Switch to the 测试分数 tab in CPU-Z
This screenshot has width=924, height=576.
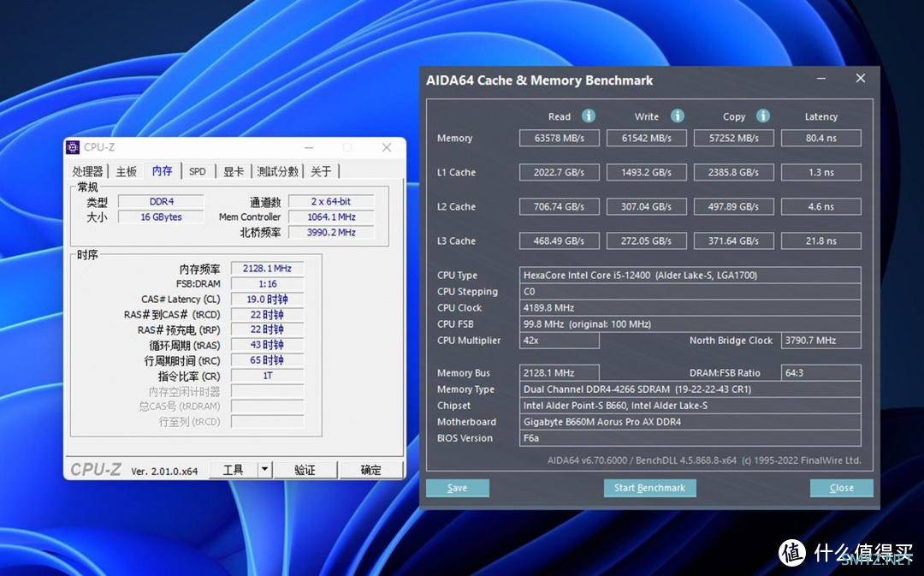(277, 171)
